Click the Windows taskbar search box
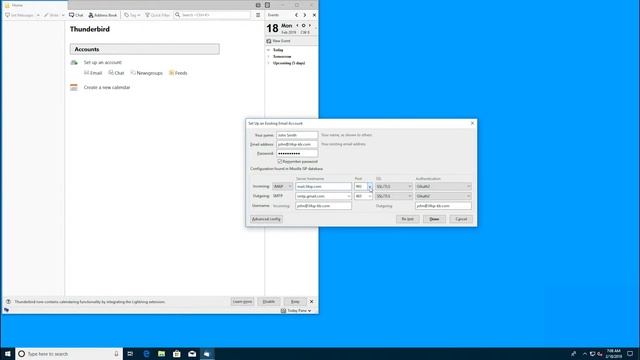The image size is (640, 360). pyautogui.click(x=69, y=353)
